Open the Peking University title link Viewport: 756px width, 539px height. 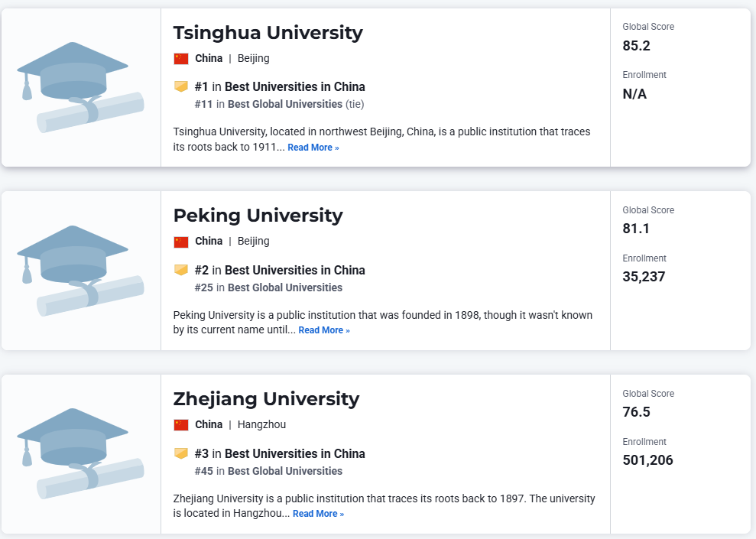(x=258, y=216)
